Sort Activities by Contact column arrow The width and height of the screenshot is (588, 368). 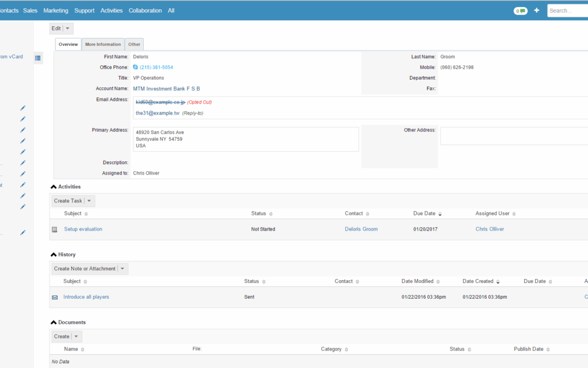[367, 214]
